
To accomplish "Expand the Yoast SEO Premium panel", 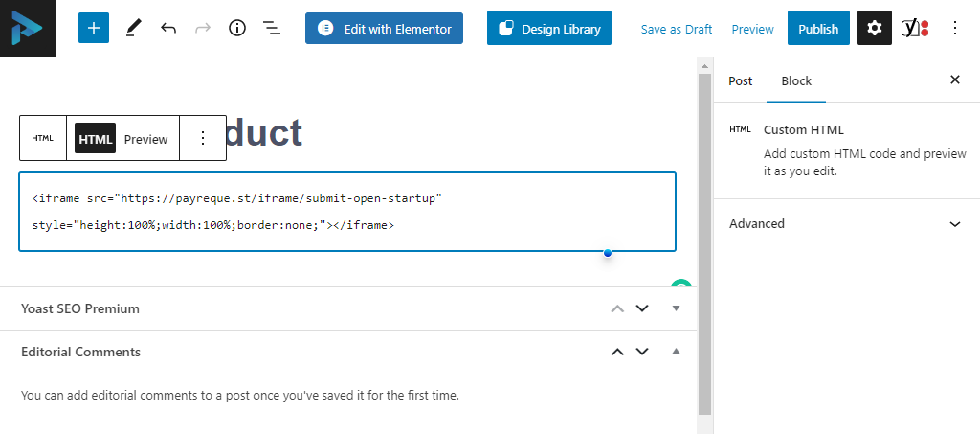I will (x=676, y=308).
